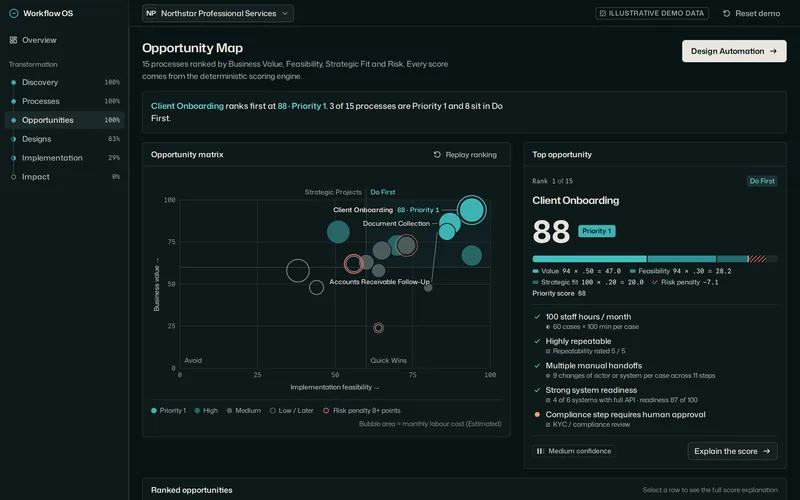This screenshot has width=800, height=500.
Task: Click the Accounts Receivable Follow-Up chart label
Action: click(379, 282)
